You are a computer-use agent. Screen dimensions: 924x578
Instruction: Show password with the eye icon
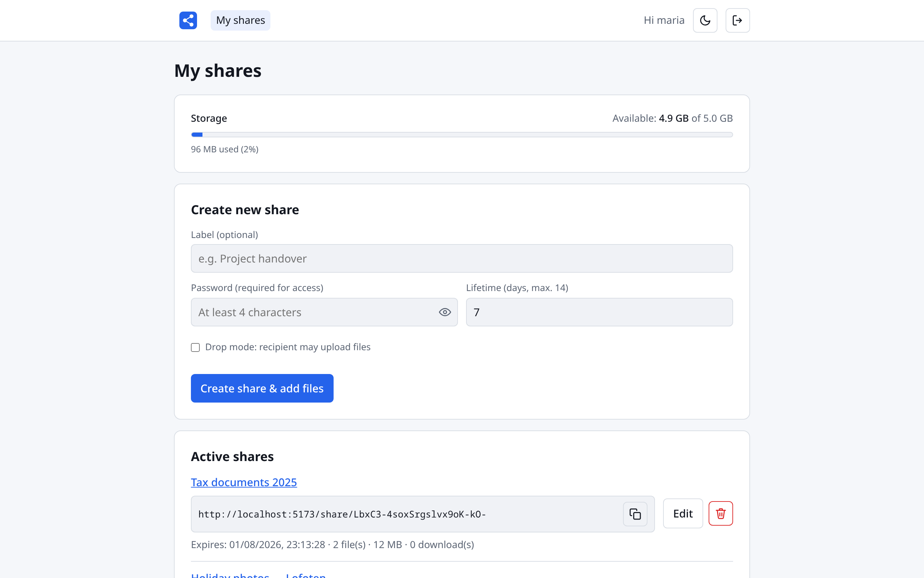(x=444, y=312)
